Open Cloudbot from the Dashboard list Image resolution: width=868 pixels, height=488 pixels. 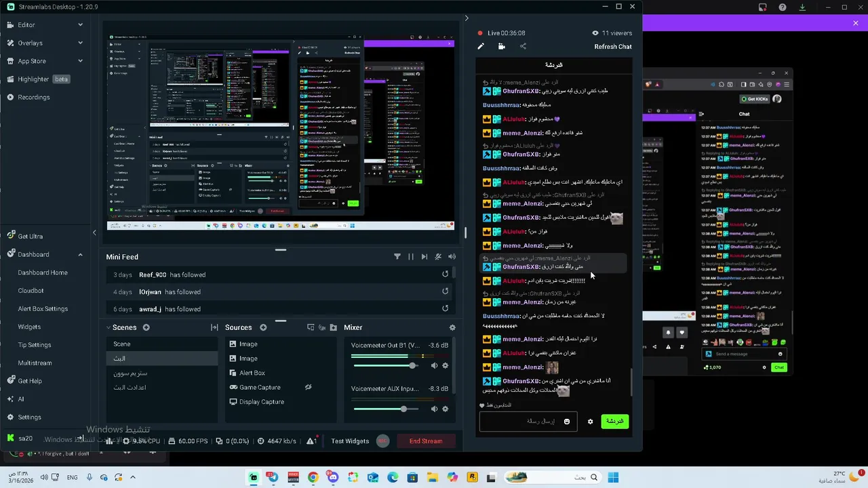pyautogui.click(x=31, y=291)
